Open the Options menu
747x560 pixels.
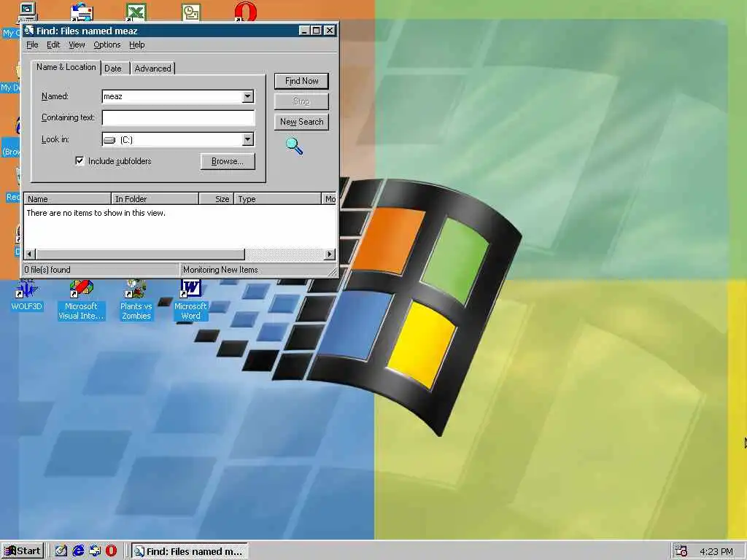click(107, 44)
